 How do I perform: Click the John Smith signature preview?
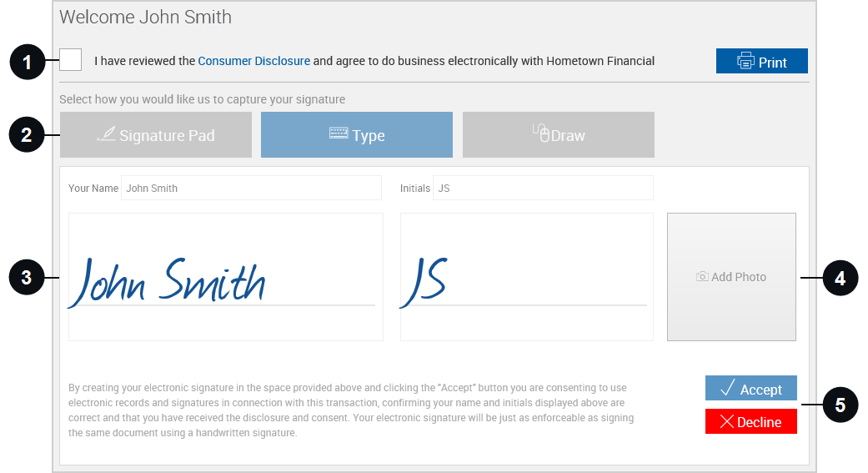226,277
